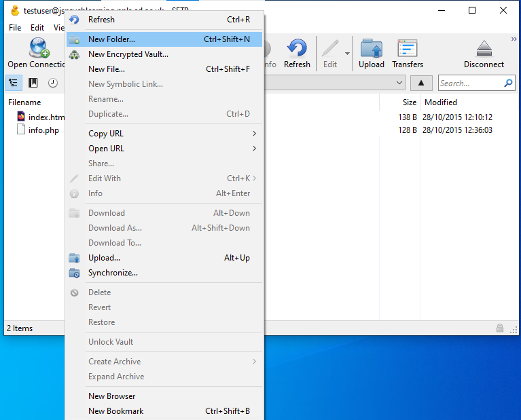Click the Cyberduck app icon in title bar
Screen dimensions: 521x420
tap(15, 10)
